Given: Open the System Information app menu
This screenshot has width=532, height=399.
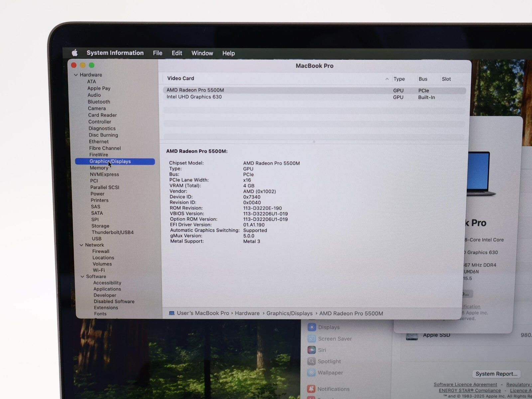Looking at the screenshot, I should click(115, 53).
